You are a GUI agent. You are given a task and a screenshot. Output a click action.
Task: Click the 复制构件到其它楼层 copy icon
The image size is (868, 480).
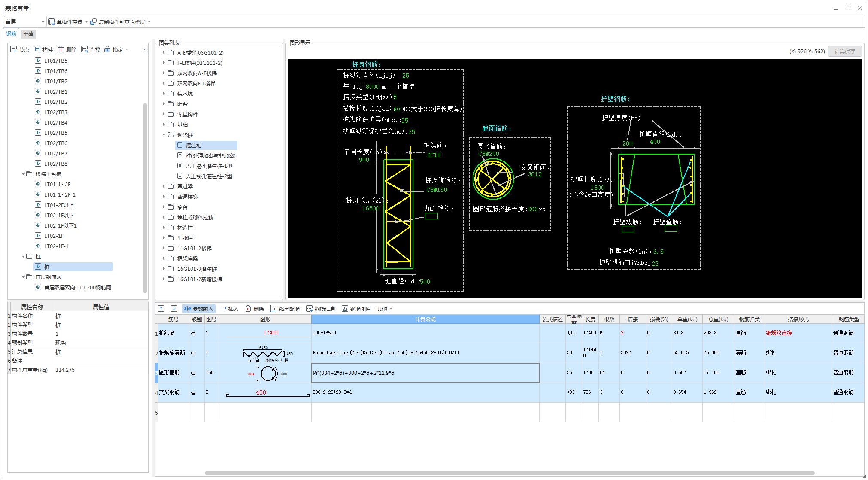click(94, 22)
